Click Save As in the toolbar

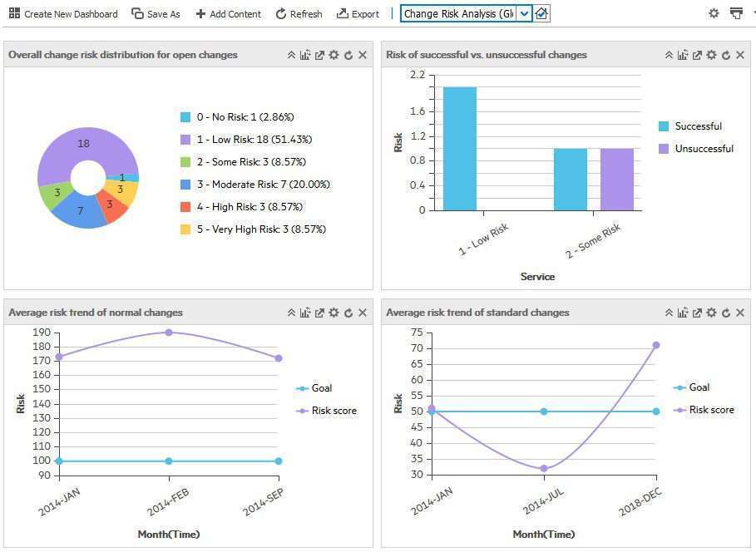coord(156,14)
